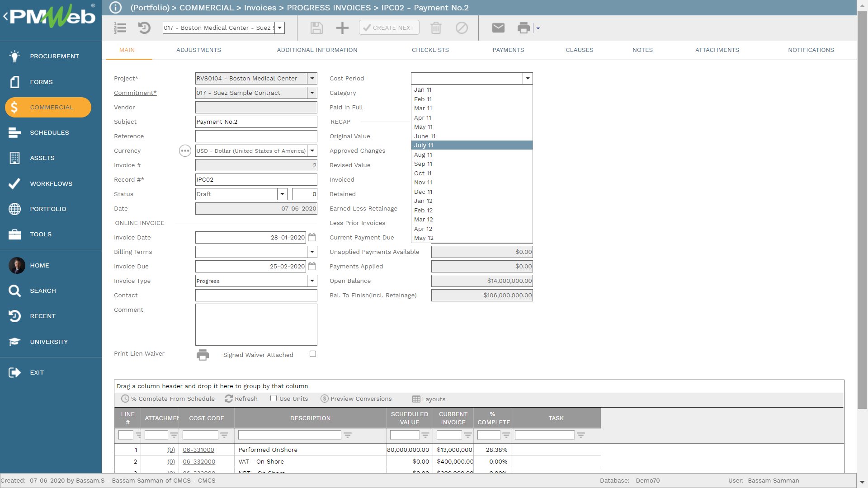
Task: Switch to the Adjustments tab
Action: point(198,50)
